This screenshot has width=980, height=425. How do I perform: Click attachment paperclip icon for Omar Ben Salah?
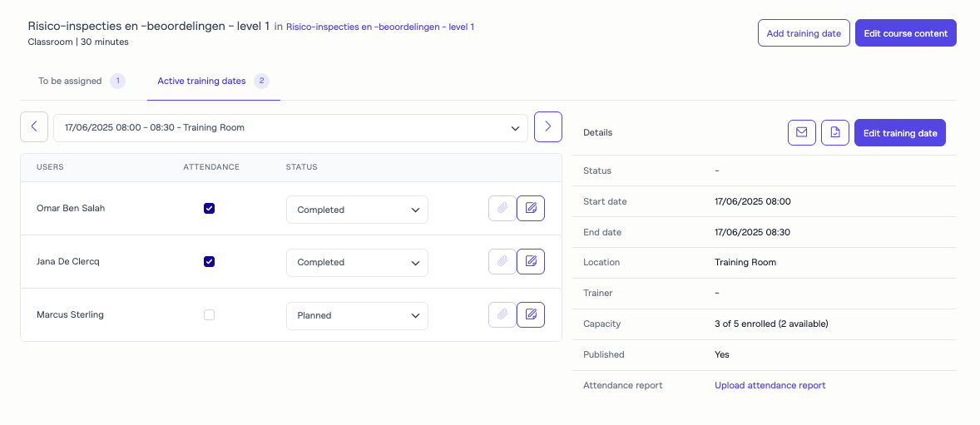[x=502, y=209]
